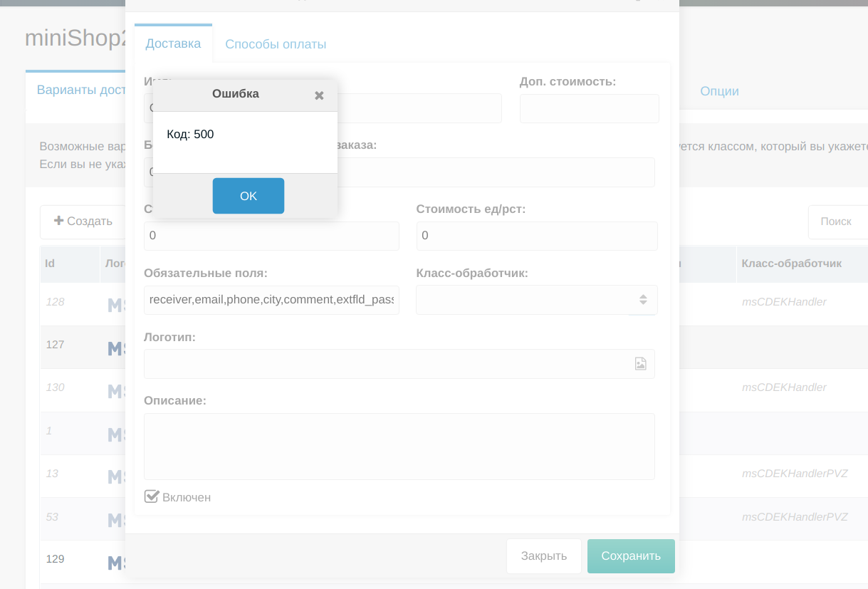Open the file browser icon in Логотип field
The image size is (868, 589).
click(640, 364)
